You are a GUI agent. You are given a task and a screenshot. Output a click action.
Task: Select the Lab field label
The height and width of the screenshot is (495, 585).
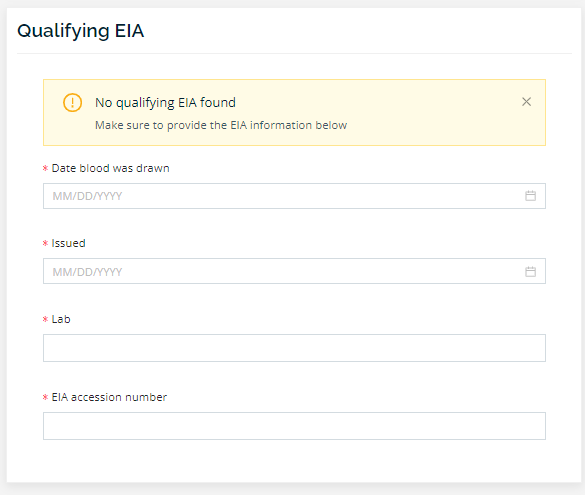pyautogui.click(x=61, y=319)
